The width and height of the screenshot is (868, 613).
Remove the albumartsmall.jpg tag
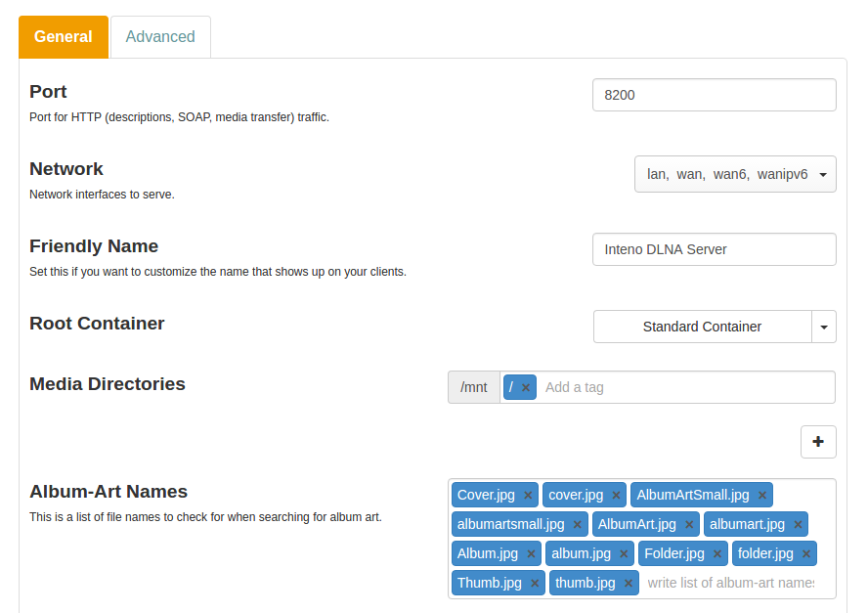tap(578, 525)
